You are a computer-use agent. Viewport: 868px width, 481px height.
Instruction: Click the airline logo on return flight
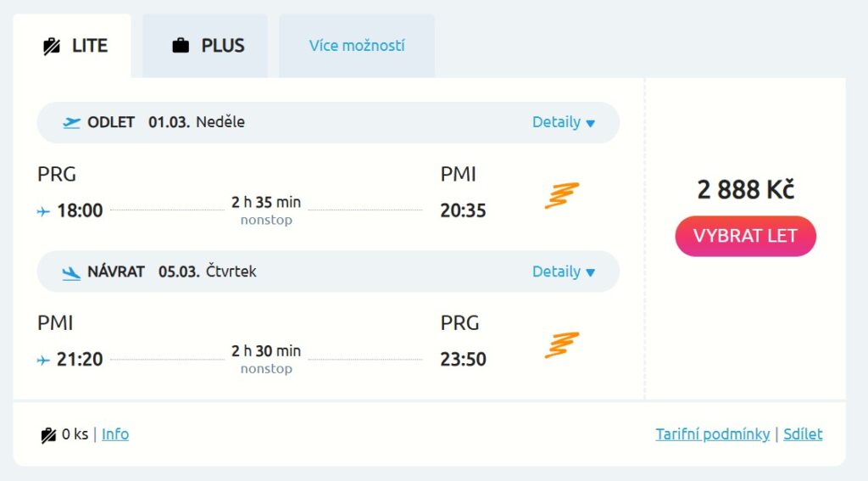561,344
